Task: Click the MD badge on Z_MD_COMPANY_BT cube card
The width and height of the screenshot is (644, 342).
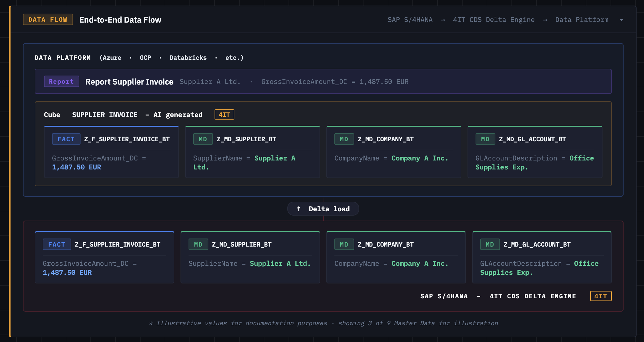Action: coord(344,139)
